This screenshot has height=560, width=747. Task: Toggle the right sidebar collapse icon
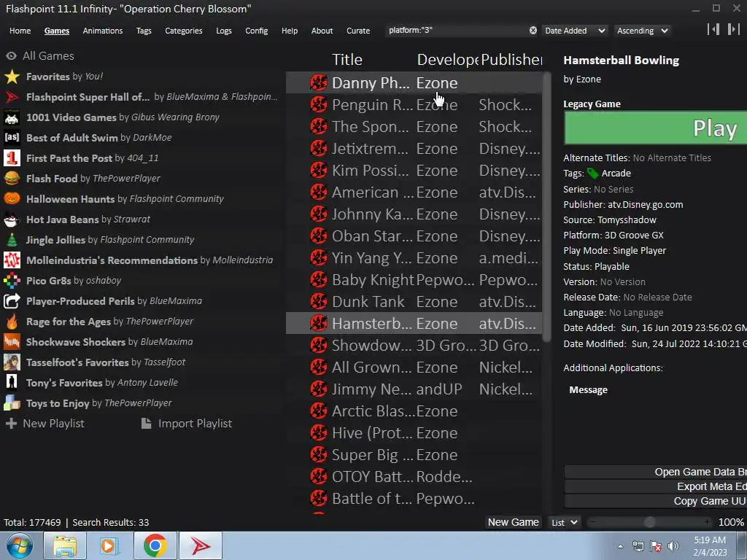pyautogui.click(x=733, y=29)
